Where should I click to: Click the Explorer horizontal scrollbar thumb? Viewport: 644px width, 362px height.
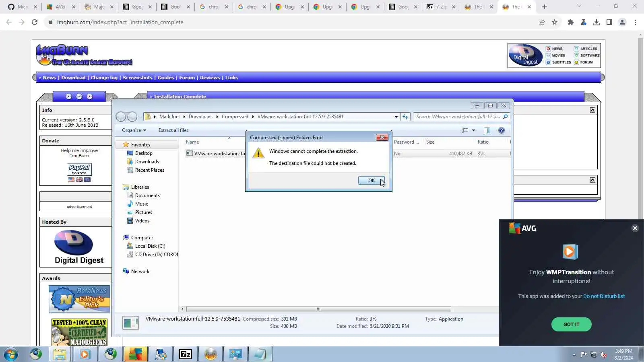[x=318, y=309]
